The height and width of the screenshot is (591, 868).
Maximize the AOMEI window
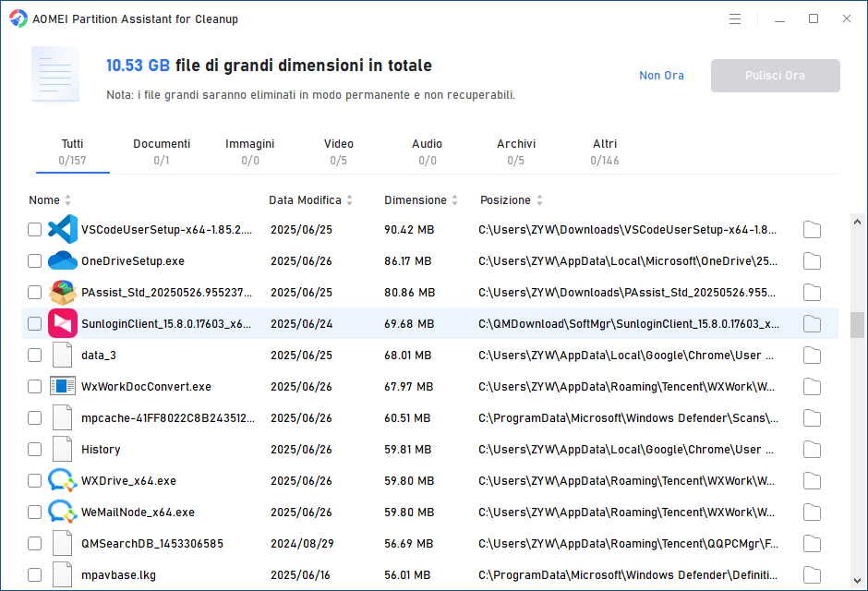tap(814, 18)
